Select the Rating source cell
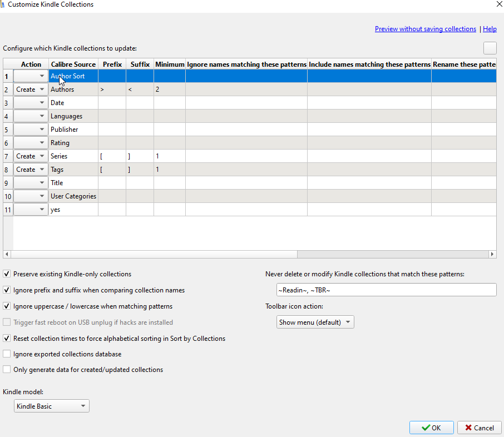 pos(73,143)
